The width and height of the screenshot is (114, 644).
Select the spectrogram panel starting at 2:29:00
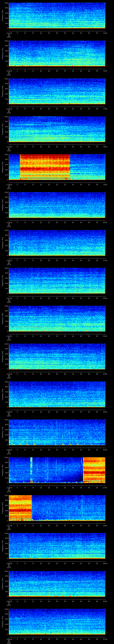(x=57, y=584)
